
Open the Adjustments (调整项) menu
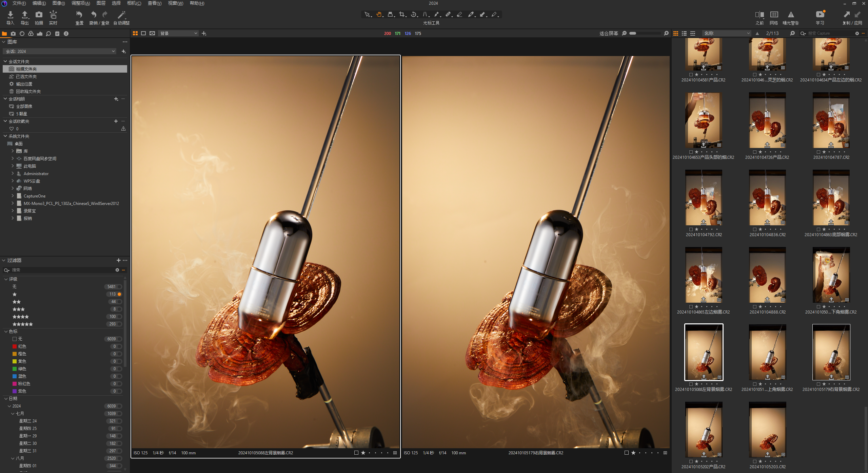(x=81, y=3)
